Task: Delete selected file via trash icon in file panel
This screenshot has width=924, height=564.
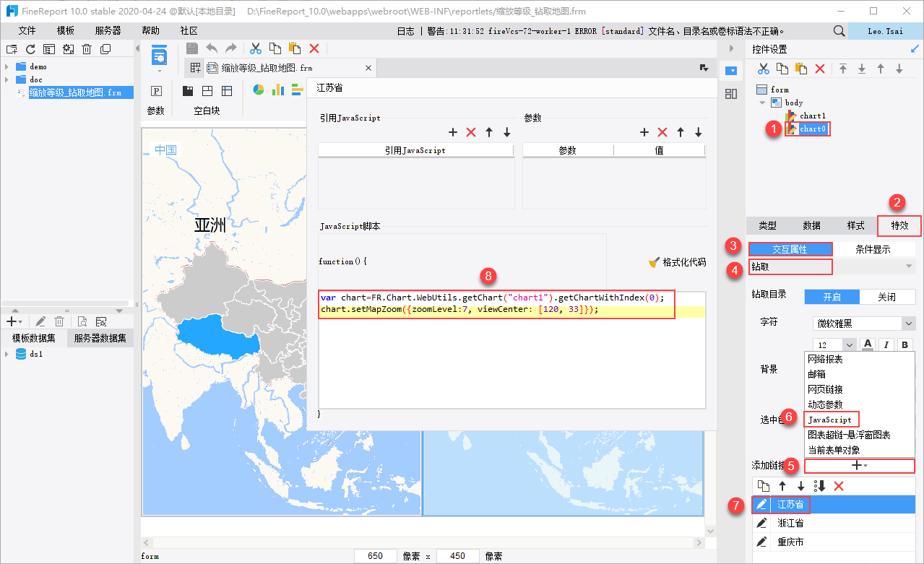Action: point(87,49)
